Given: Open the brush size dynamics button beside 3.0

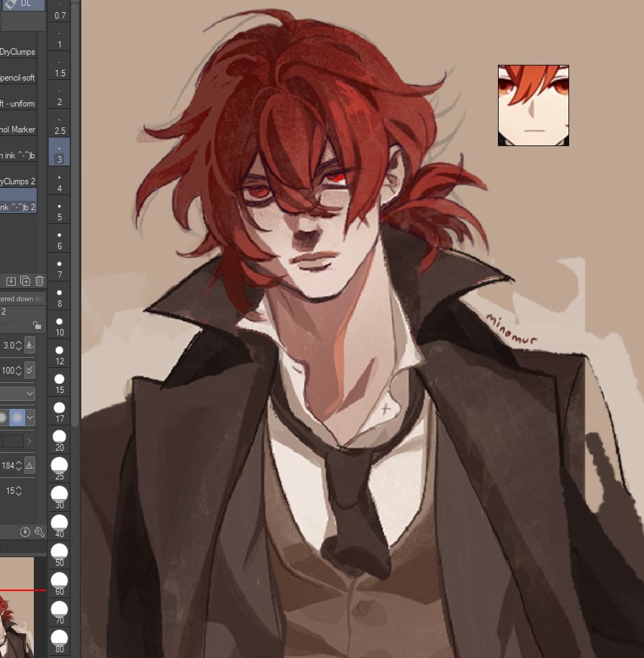Looking at the screenshot, I should point(30,346).
